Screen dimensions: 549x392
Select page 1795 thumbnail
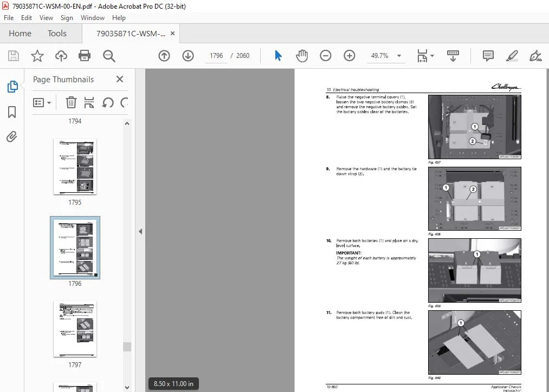(x=75, y=166)
